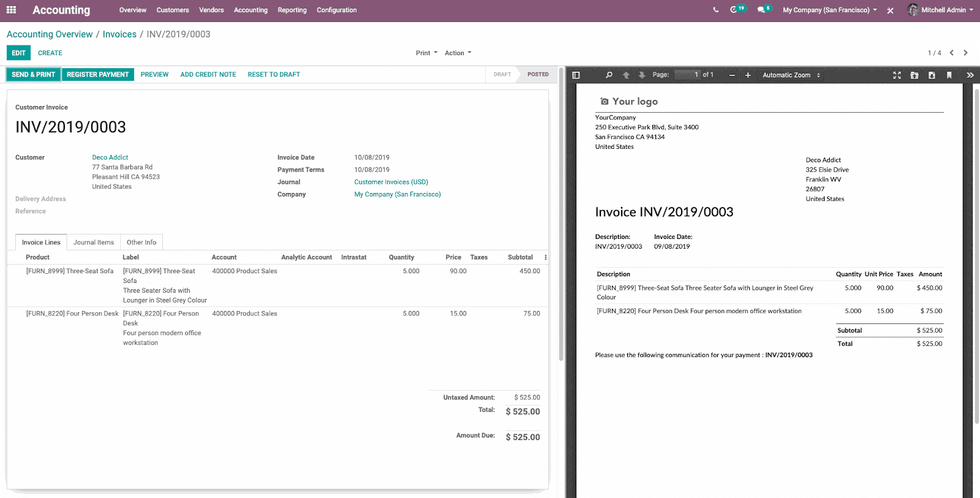Toggle the PDF viewer sidebar

pyautogui.click(x=576, y=75)
